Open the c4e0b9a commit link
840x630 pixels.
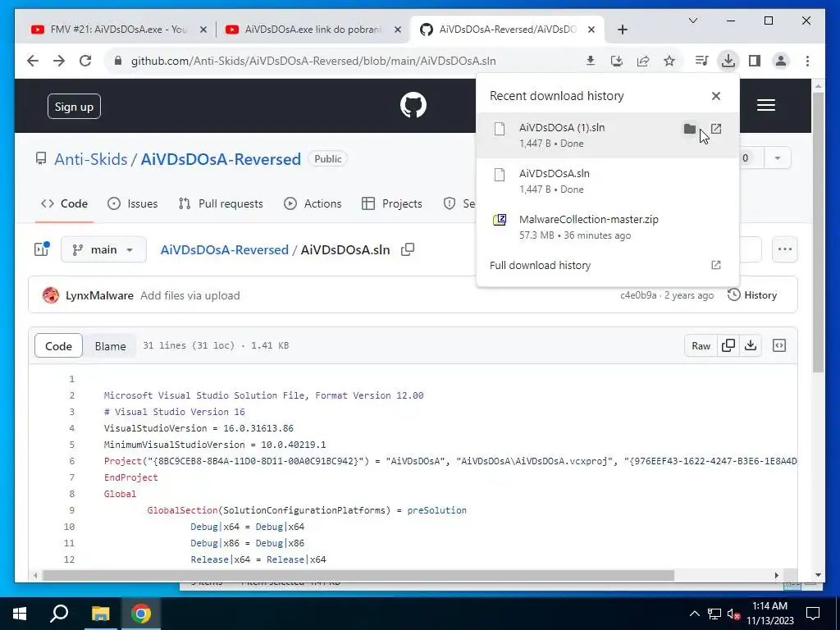(638, 295)
